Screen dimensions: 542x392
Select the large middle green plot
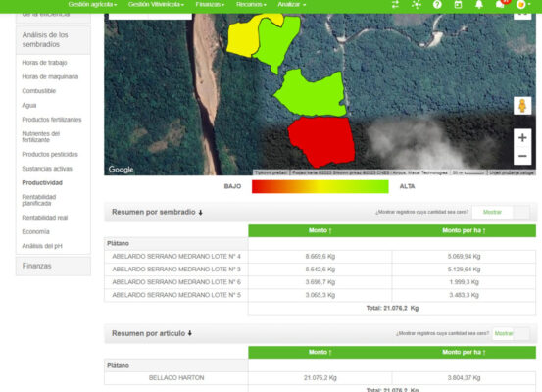313,95
